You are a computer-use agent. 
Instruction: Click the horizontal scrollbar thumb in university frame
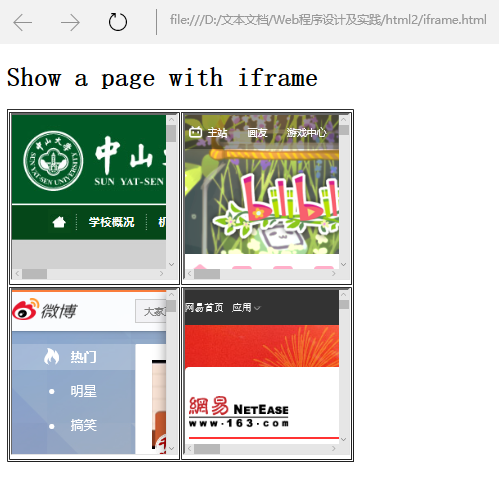34,274
